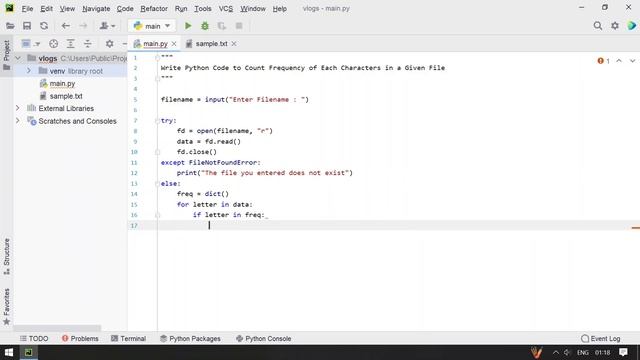
Task: Navigate back with the left arrow icon
Action: pos(65,26)
